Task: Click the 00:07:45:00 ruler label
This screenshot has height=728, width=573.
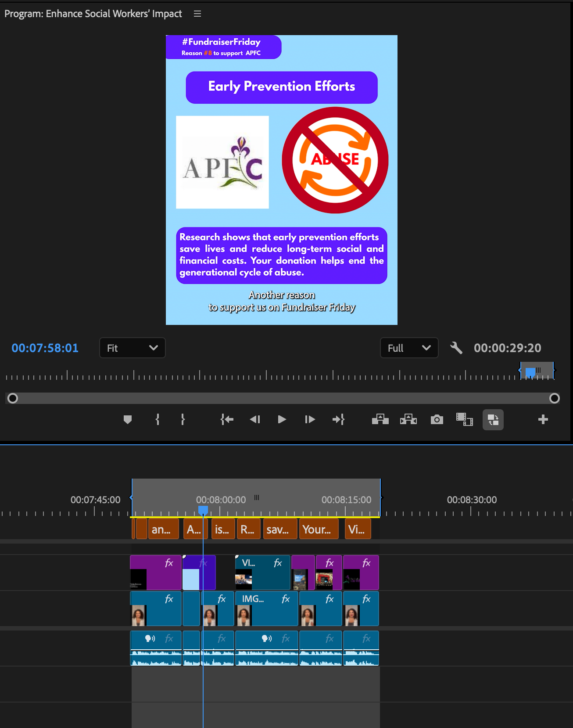Action: [95, 500]
